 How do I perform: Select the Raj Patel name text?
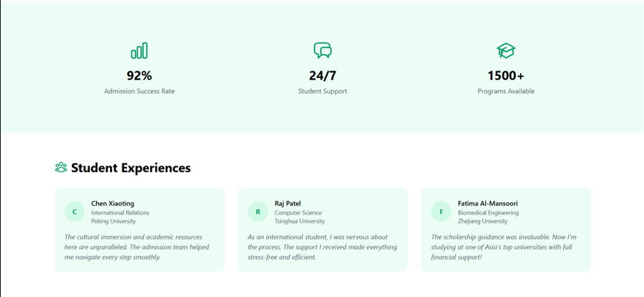[x=287, y=203]
